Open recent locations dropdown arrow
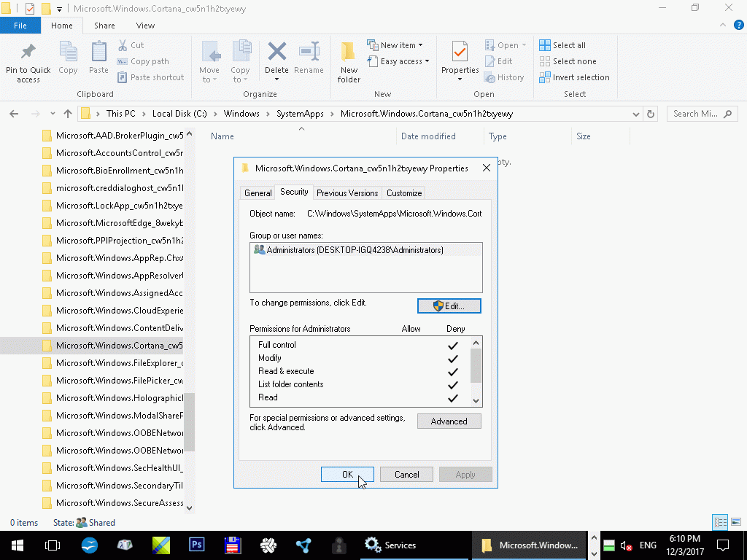The height and width of the screenshot is (560, 747). coord(53,114)
